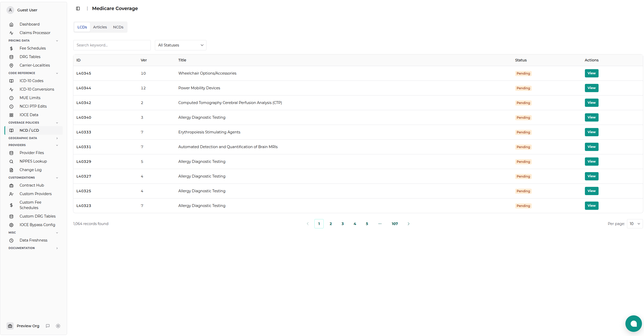644x336 pixels.
Task: Go to page 2 of results
Action: pos(331,224)
